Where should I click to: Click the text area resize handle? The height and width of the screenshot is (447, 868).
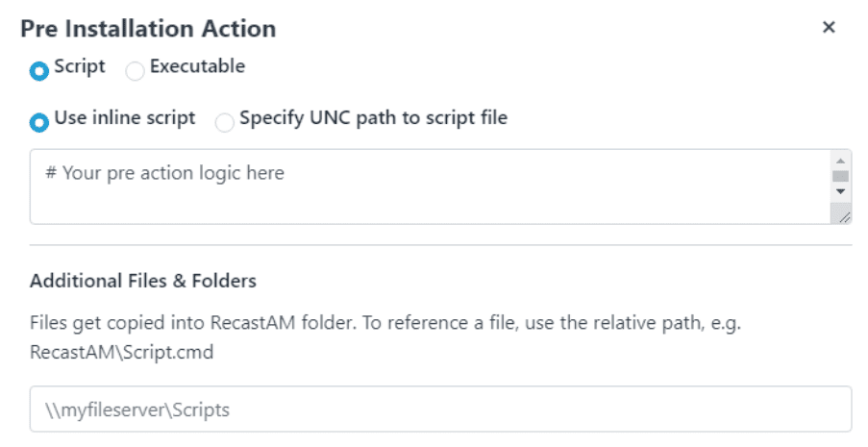(x=844, y=217)
